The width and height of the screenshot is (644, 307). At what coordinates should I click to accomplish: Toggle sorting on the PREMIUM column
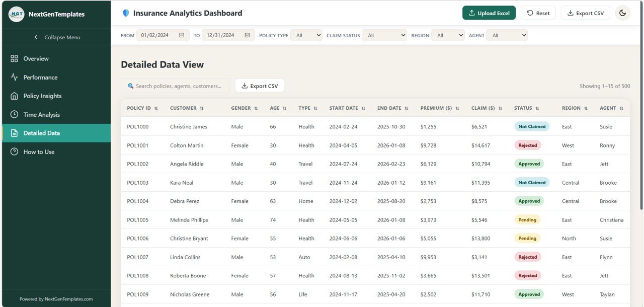(x=456, y=108)
